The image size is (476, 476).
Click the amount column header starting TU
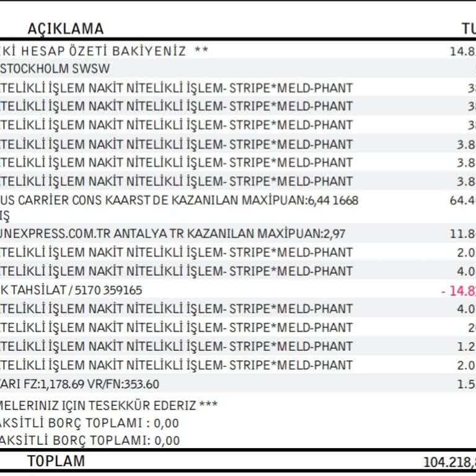469,29
